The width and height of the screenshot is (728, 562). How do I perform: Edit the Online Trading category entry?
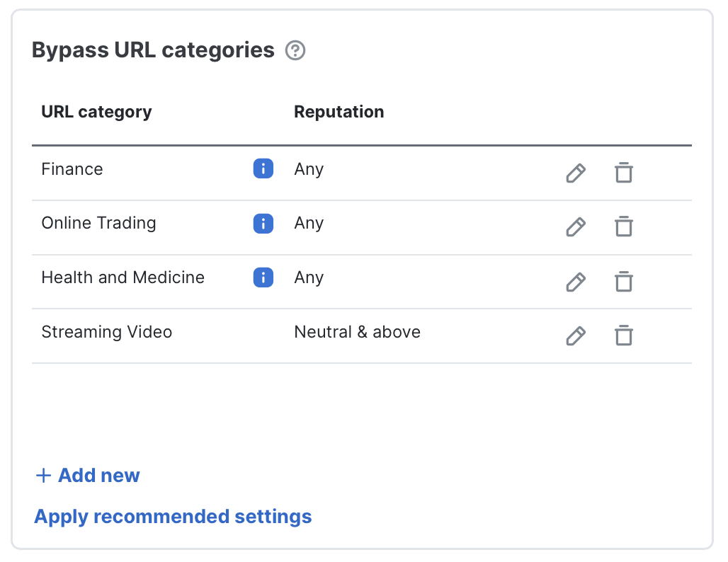576,226
